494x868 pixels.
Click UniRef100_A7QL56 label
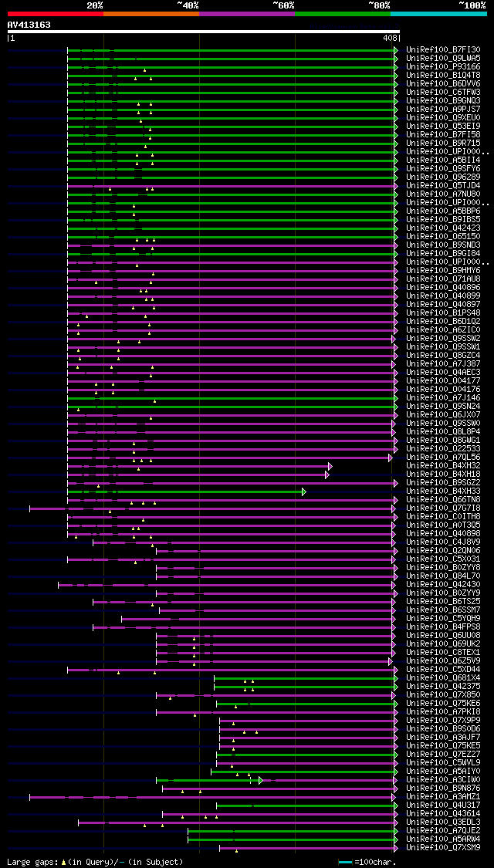click(443, 458)
